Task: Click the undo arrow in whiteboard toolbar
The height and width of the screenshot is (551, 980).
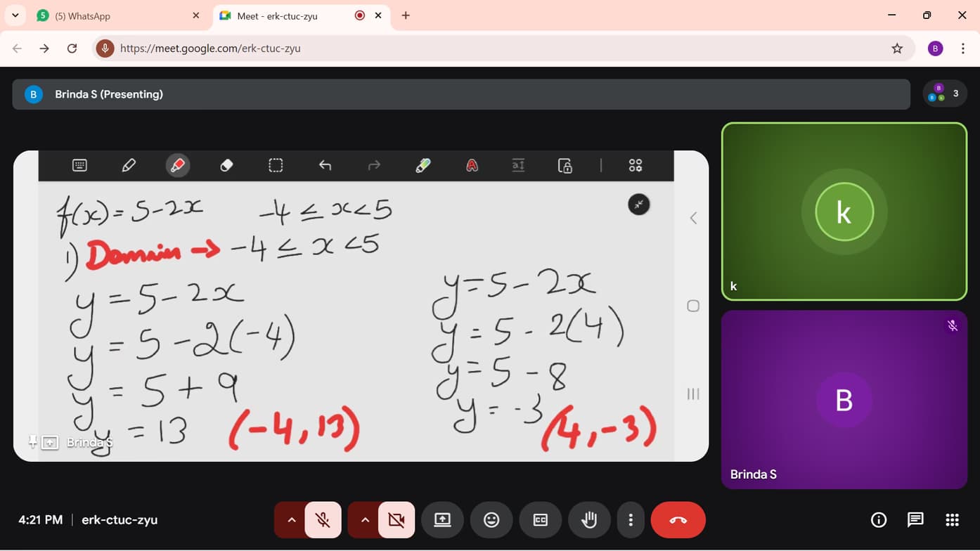Action: coord(325,165)
